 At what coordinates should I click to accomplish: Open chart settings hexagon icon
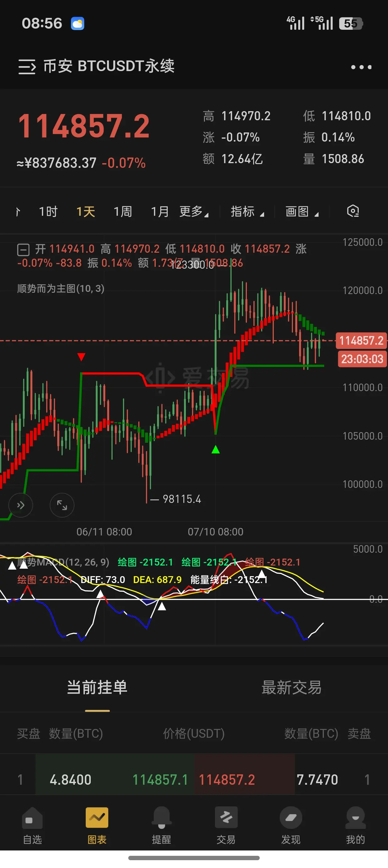[x=353, y=211]
